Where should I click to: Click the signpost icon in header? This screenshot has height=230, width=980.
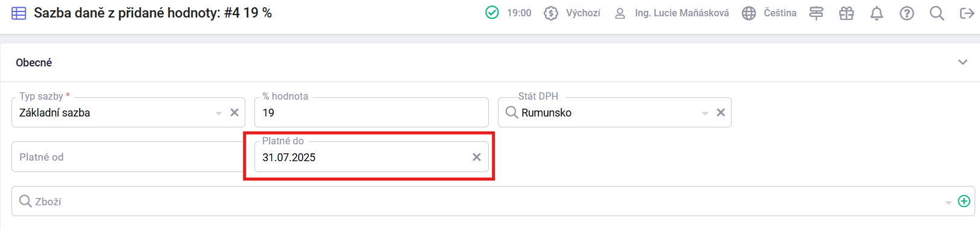tap(816, 13)
